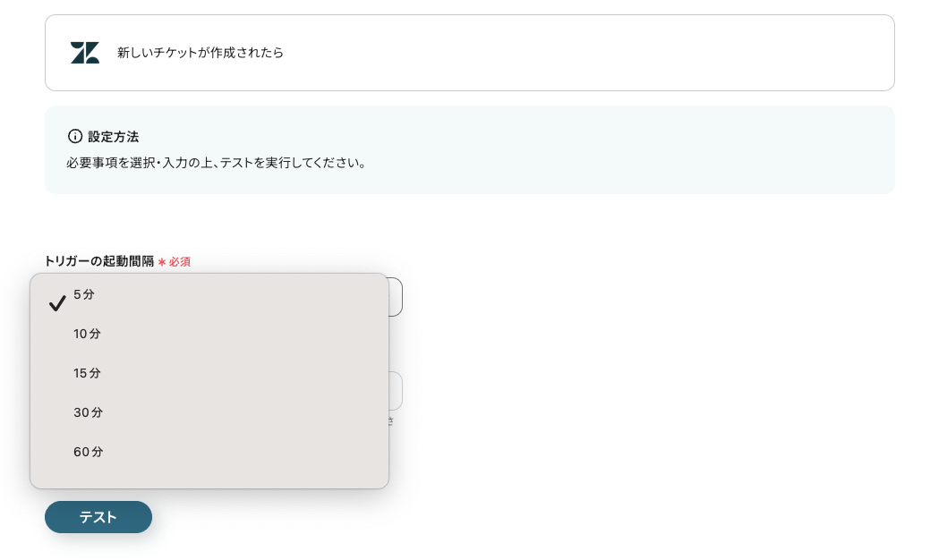
Task: Choose 30分 as the trigger interval
Action: click(88, 412)
